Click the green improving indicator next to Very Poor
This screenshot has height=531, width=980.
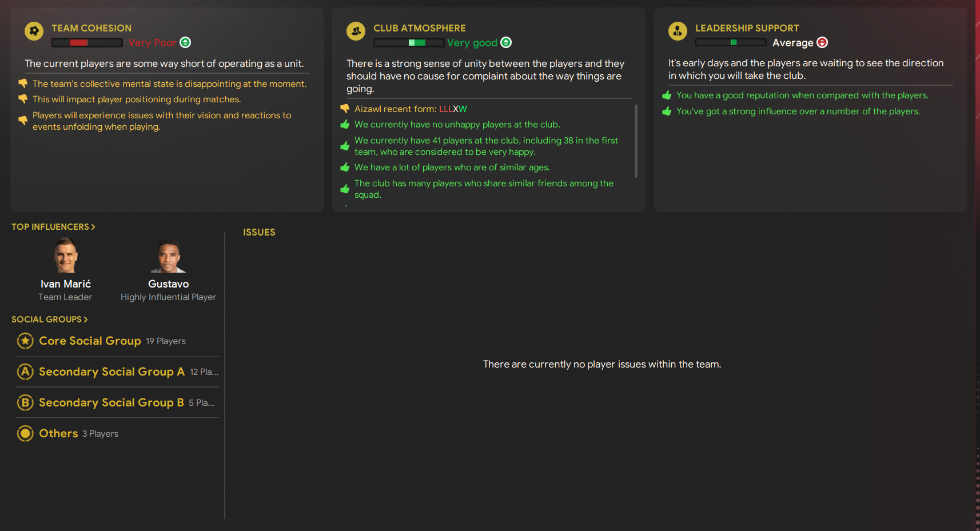184,42
